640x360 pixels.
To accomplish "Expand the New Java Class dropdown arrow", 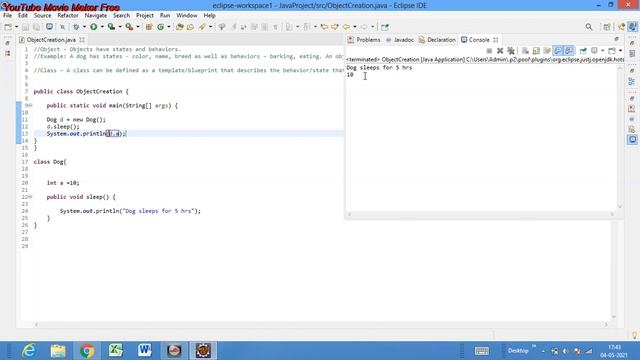I will [169, 27].
